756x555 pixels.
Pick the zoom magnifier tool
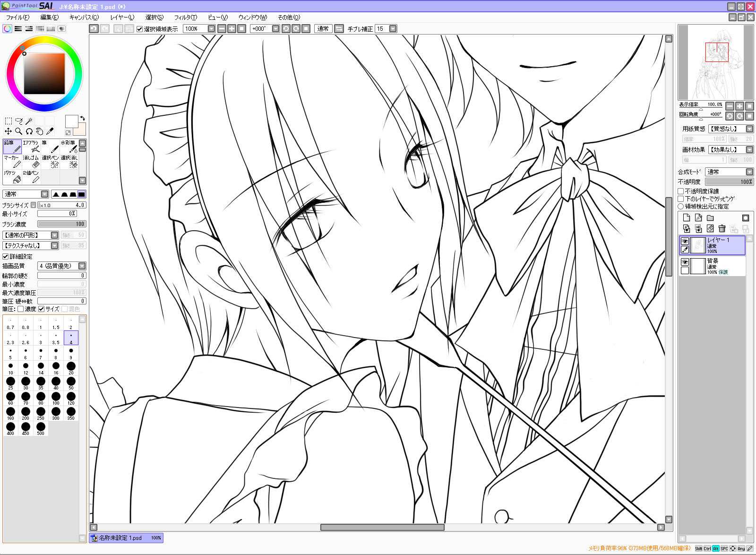click(18, 131)
